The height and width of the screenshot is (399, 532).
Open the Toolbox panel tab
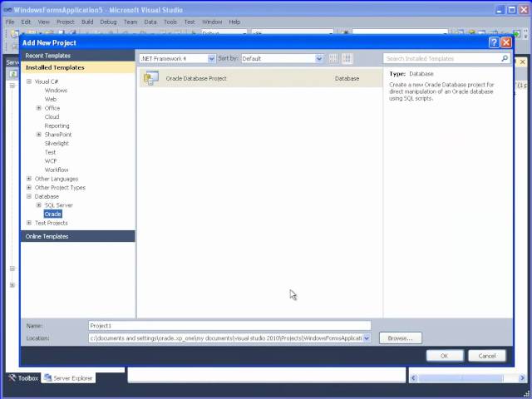pyautogui.click(x=23, y=378)
